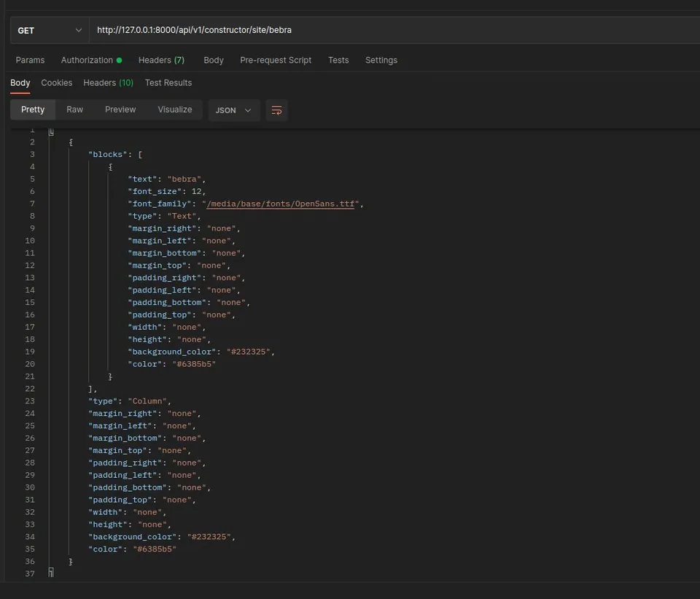Click the "height": "none" line 33
The width and height of the screenshot is (700, 599).
click(x=130, y=525)
